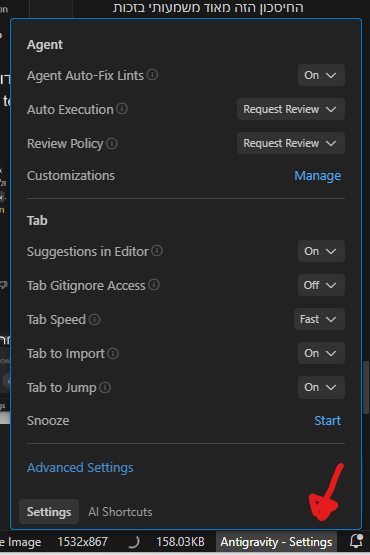370x555 pixels.
Task: Click the Customizations label
Action: coord(71,176)
